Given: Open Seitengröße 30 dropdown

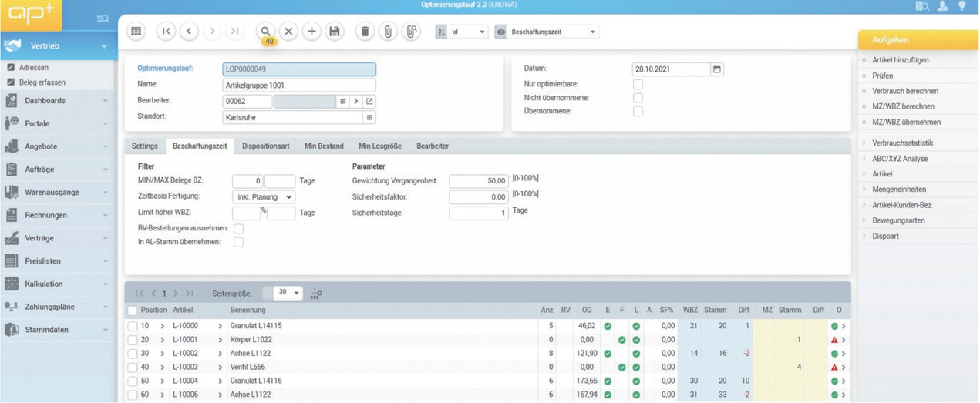Looking at the screenshot, I should pyautogui.click(x=288, y=293).
